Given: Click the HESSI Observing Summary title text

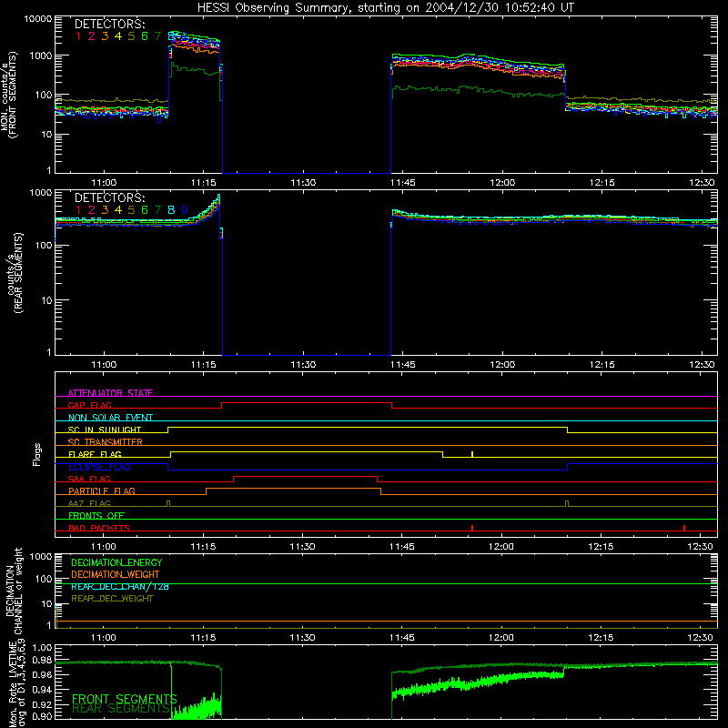Looking at the screenshot, I should click(x=385, y=8).
